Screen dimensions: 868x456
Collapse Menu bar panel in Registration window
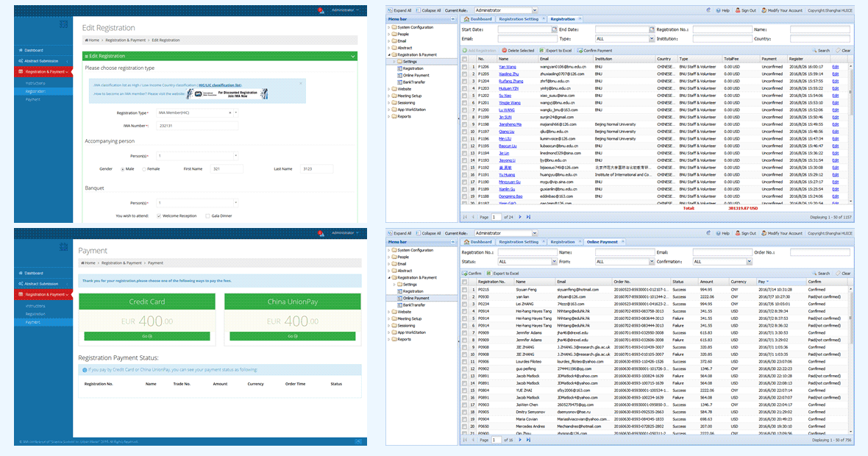453,19
